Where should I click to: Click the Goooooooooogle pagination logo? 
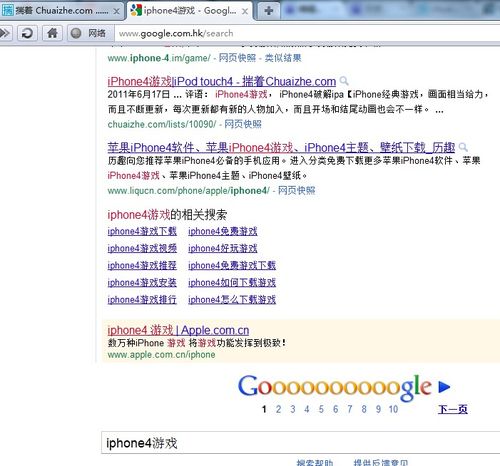(x=334, y=387)
